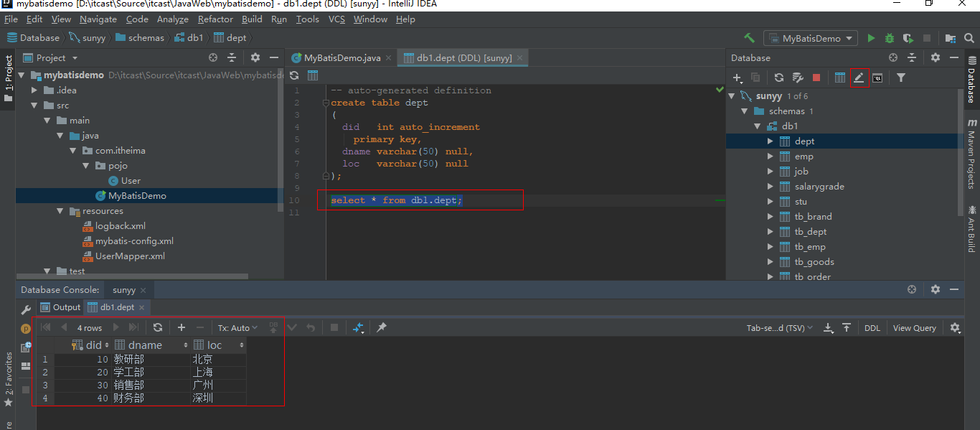Reload the result grid page
Screen dimensions: 980x430
point(158,327)
